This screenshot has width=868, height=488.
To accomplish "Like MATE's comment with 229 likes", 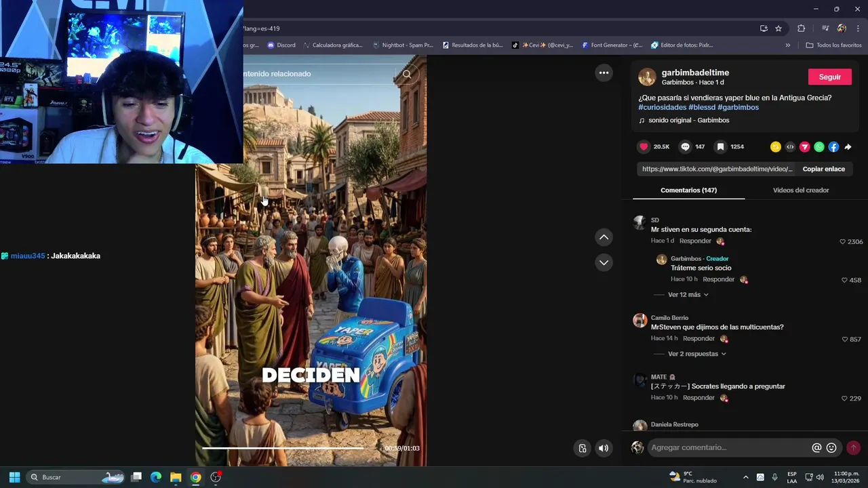I will (845, 399).
